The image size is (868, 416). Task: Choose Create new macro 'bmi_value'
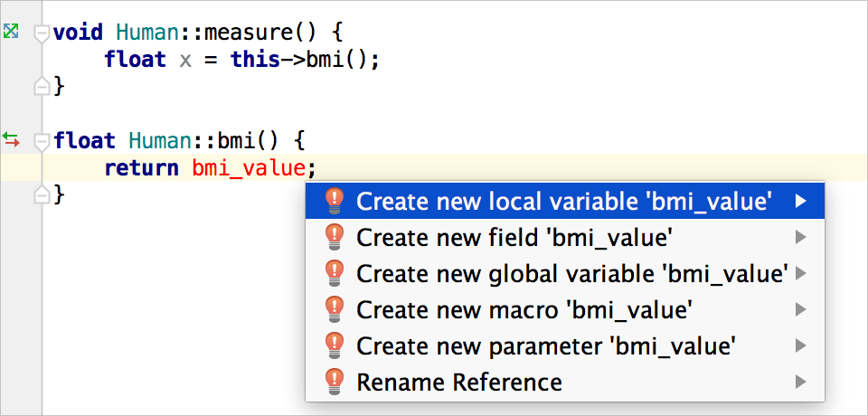pos(524,309)
